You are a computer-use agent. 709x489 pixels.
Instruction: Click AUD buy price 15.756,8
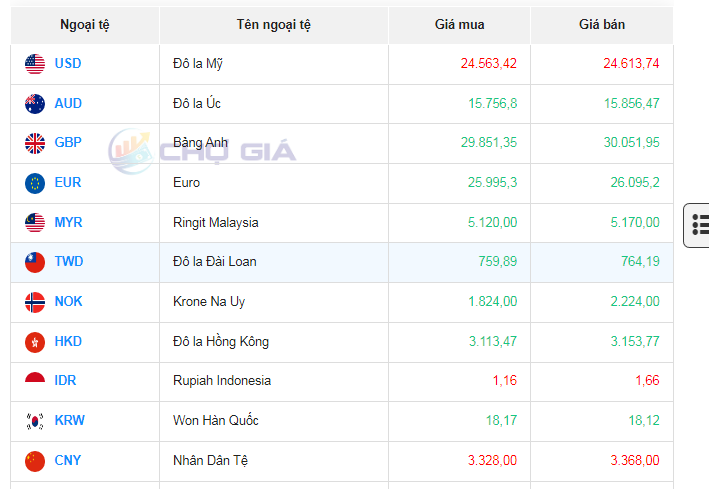[x=493, y=103]
